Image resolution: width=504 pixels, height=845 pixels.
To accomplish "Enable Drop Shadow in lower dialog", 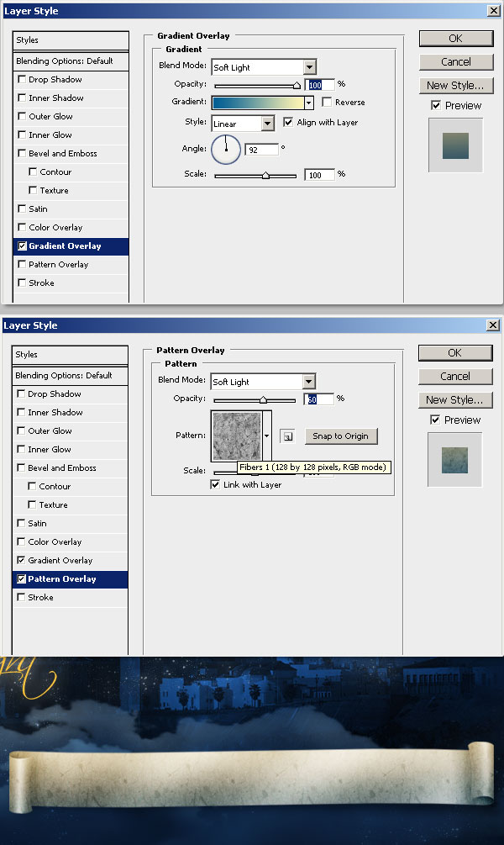I will point(21,393).
